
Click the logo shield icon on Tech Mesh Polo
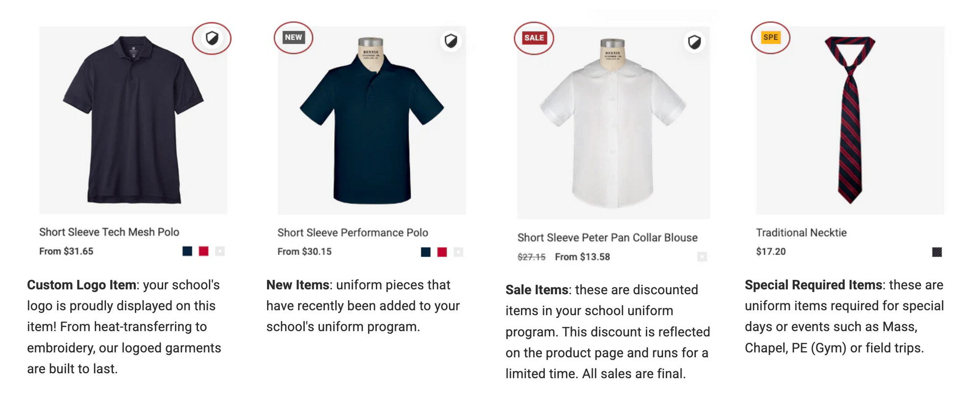(212, 38)
